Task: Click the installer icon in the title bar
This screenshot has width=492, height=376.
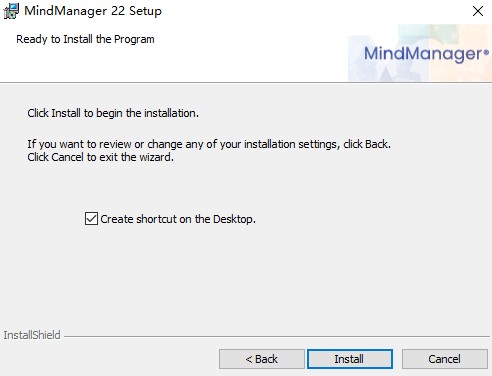Action: [11, 11]
